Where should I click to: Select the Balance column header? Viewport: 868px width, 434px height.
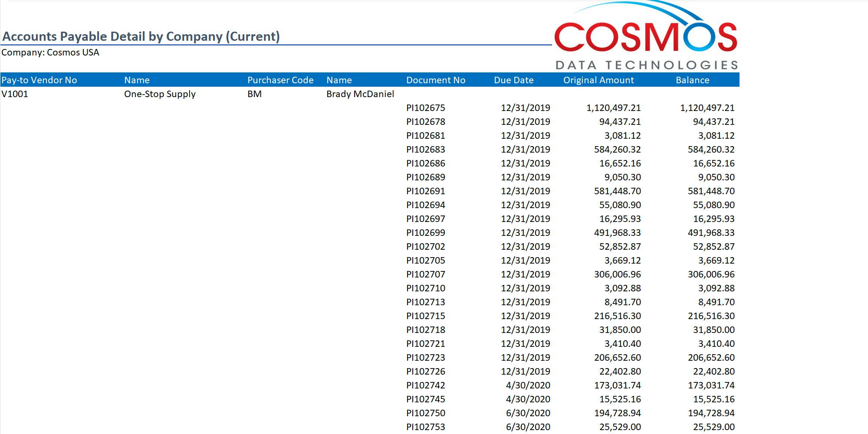(x=692, y=80)
